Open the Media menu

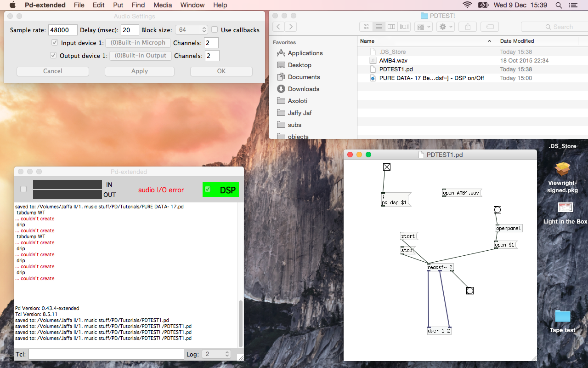[x=163, y=5]
